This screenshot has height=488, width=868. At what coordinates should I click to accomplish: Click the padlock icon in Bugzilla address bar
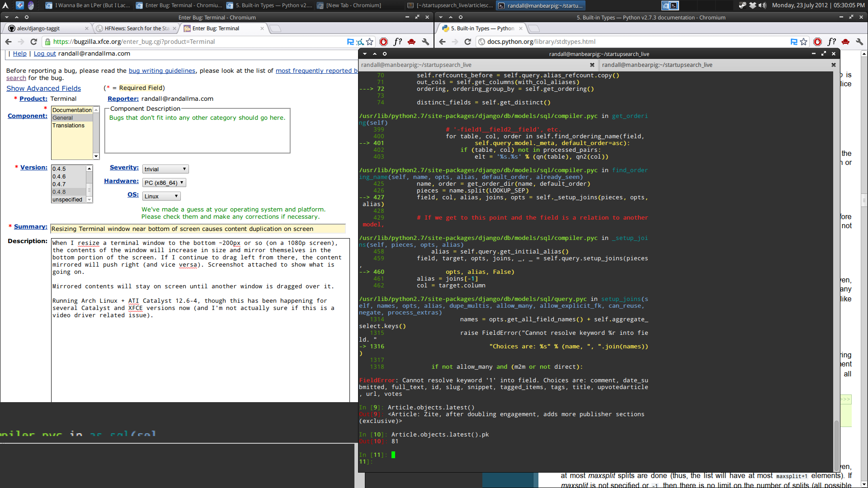click(47, 42)
